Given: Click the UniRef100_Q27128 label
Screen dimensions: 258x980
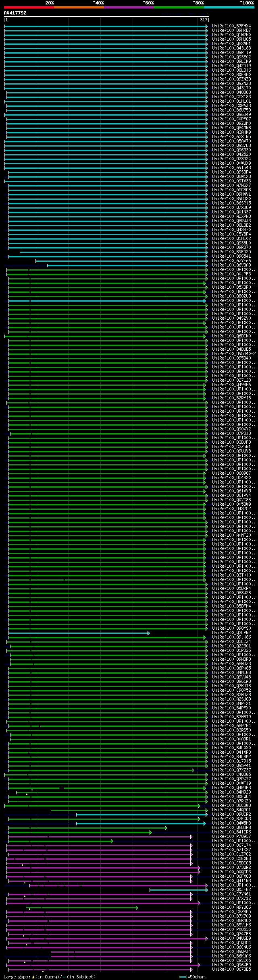Looking at the screenshot, I should (231, 380).
